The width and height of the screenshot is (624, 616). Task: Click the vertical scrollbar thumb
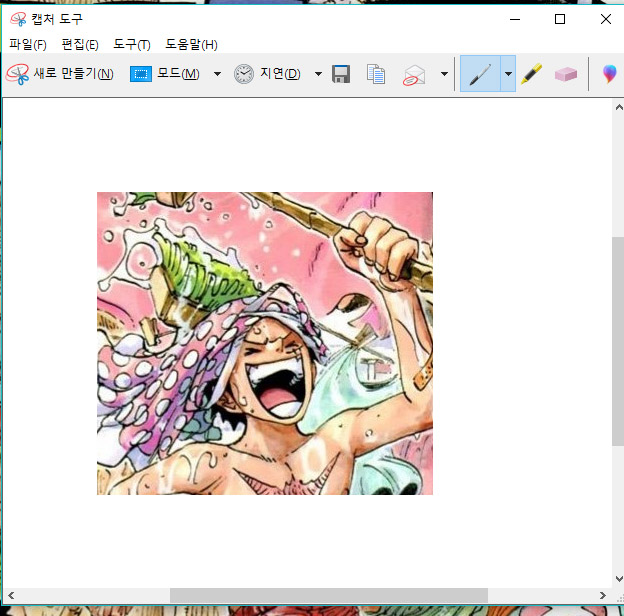[x=618, y=341]
